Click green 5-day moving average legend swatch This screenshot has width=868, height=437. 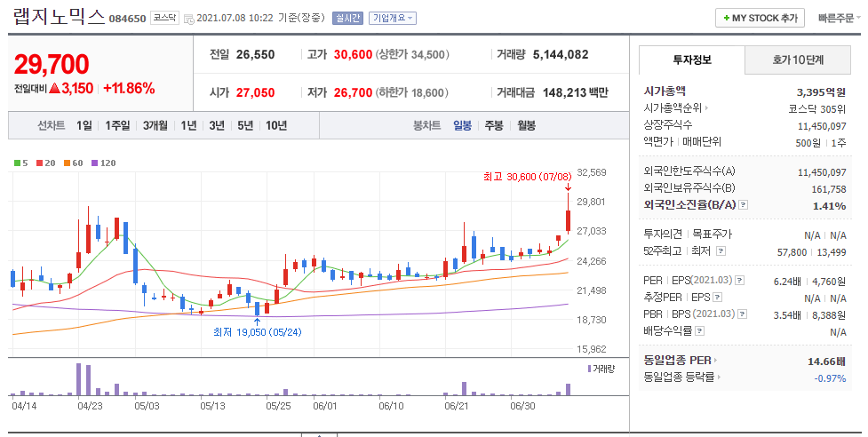(17, 163)
